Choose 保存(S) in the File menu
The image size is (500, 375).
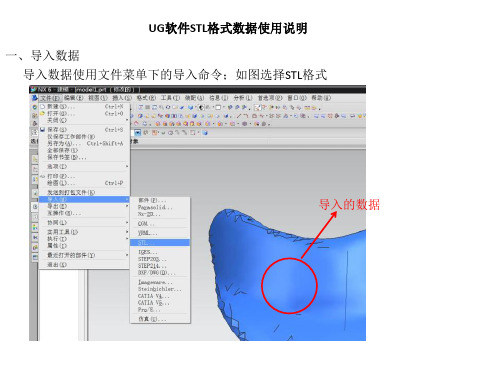[84, 129]
